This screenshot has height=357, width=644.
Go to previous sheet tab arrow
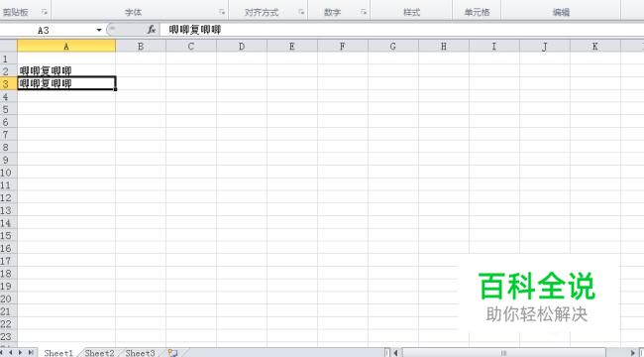pyautogui.click(x=10, y=352)
